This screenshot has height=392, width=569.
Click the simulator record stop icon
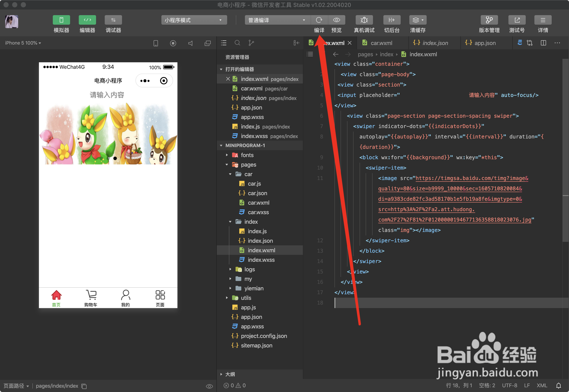(173, 43)
